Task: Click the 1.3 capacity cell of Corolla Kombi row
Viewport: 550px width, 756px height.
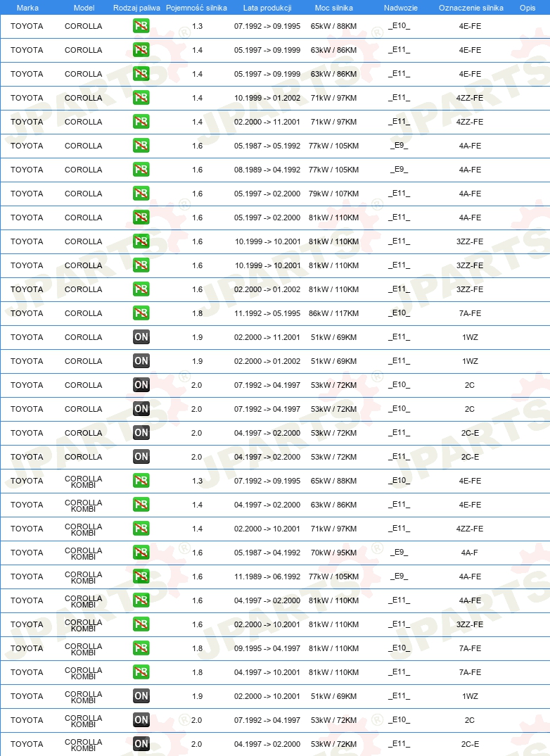Action: (x=197, y=481)
